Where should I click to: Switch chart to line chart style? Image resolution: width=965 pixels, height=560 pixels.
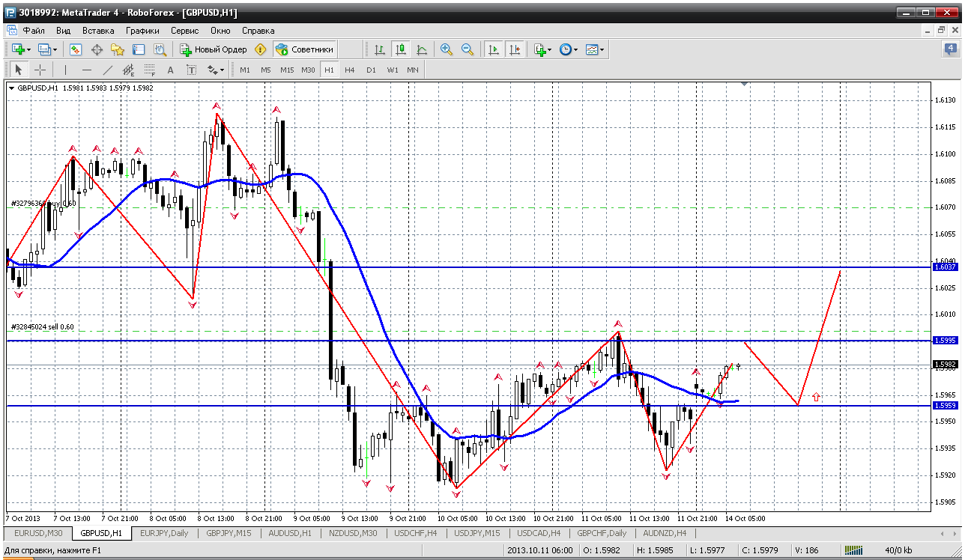pos(422,49)
